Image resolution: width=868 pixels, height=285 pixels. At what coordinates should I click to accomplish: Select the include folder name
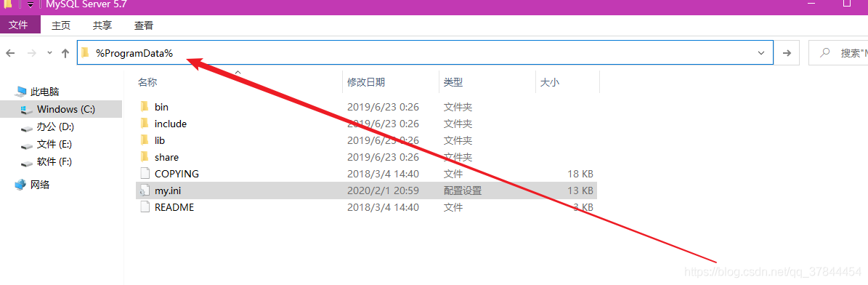point(171,124)
